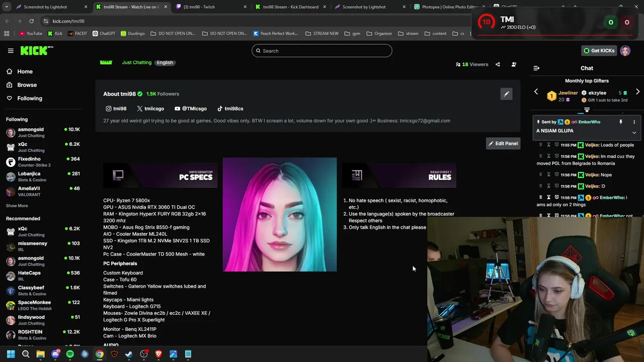Screen dimensions: 644x362
Task: Click the Just Chatting category link
Action: click(x=136, y=62)
